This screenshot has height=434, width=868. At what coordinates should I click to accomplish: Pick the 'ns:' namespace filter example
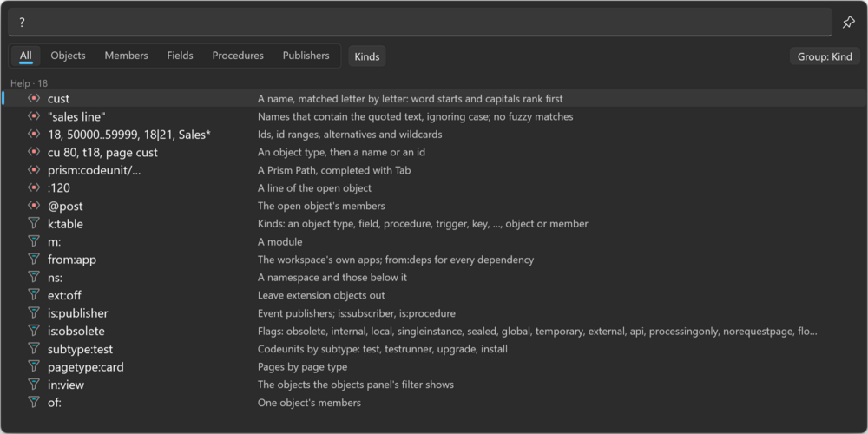[55, 278]
